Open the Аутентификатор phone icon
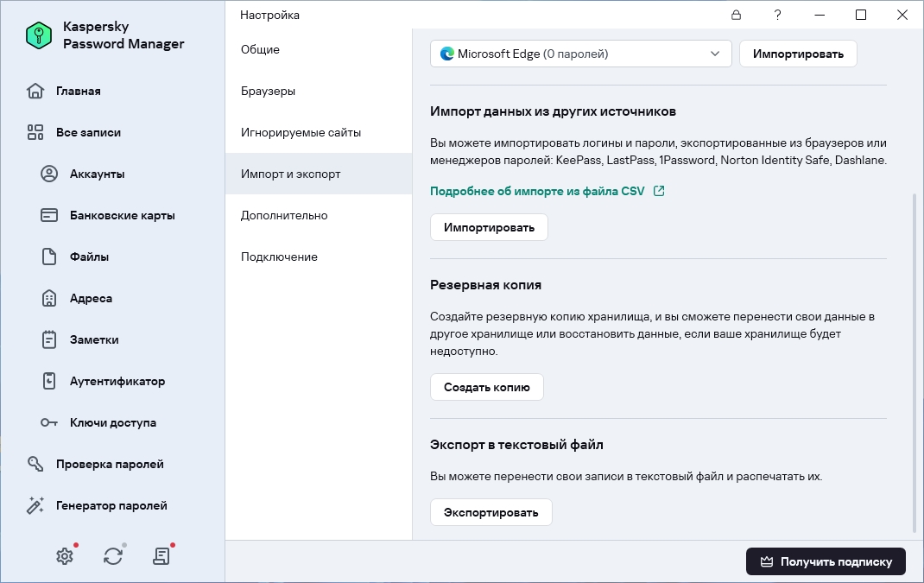The width and height of the screenshot is (924, 583). click(49, 381)
